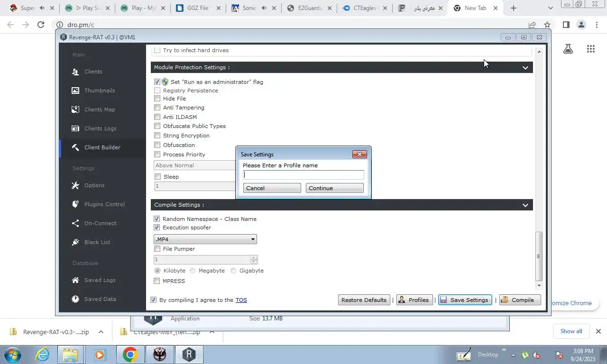Show hidden system tray icons arrow
This screenshot has width=607, height=364.
pos(513,355)
